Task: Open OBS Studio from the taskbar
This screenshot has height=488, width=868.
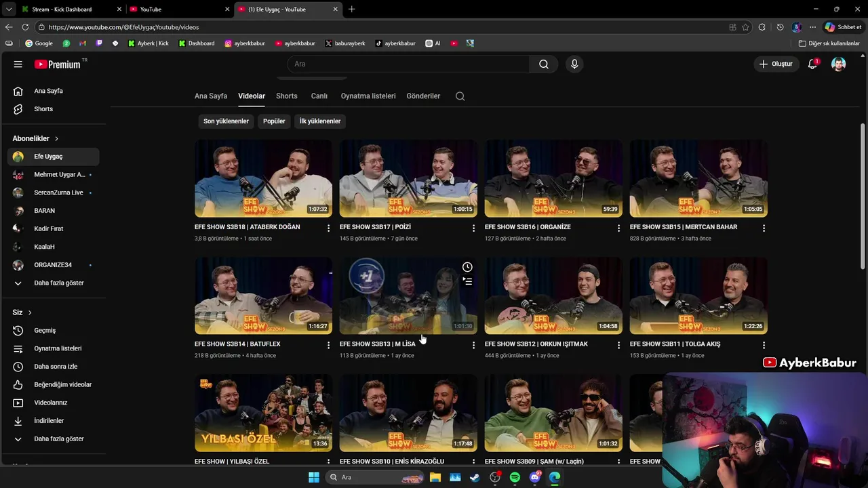Action: [x=495, y=477]
